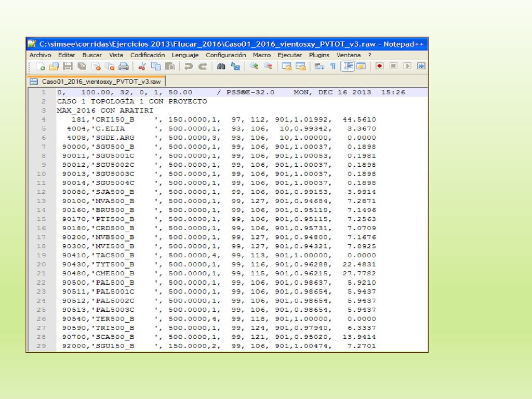Click the text 'CASO 1 TOPOLOGÍA 1 CON PROYECTO'
The image size is (532, 399).
pos(132,101)
